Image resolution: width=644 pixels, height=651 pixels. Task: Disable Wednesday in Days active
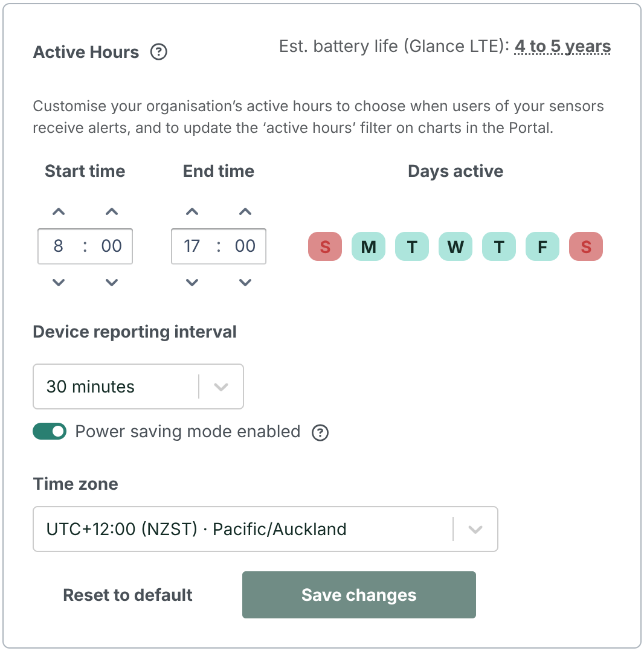click(455, 246)
